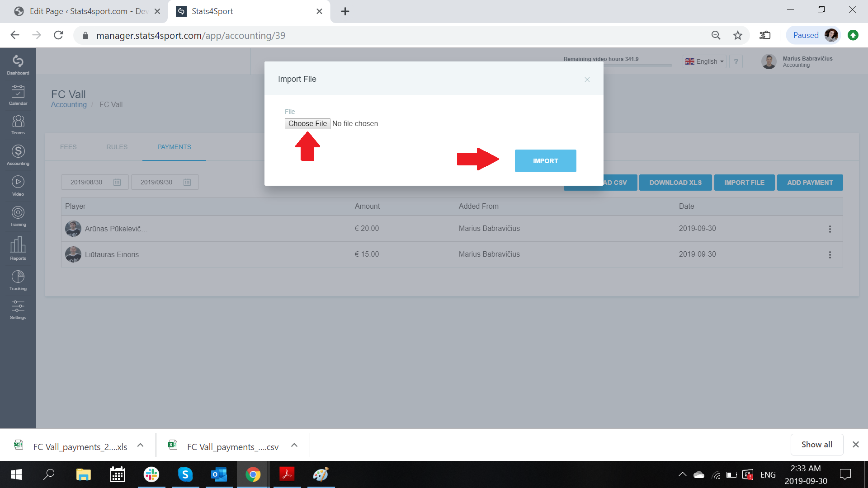This screenshot has height=488, width=868.
Task: Click the DOWNLOAD XLS button
Action: click(675, 183)
